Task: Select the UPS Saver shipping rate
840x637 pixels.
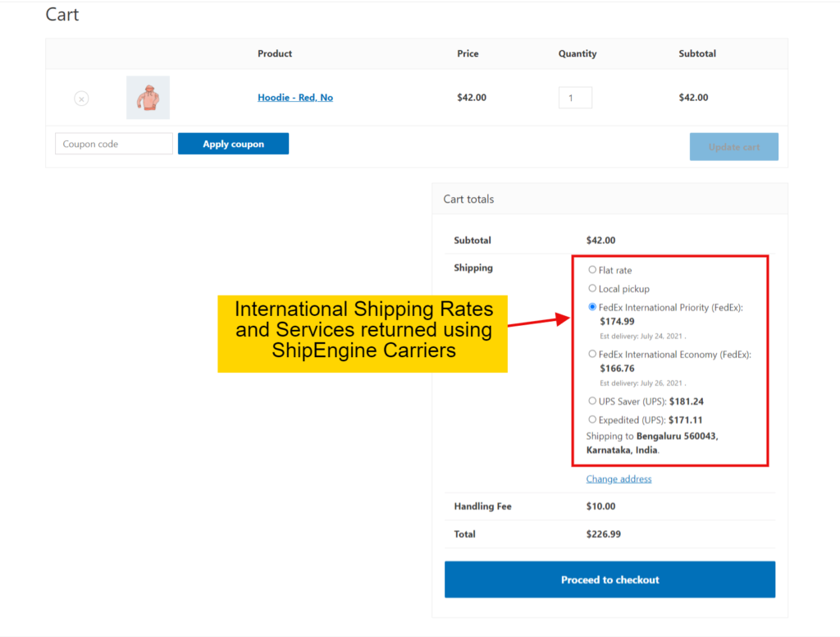Action: (592, 401)
